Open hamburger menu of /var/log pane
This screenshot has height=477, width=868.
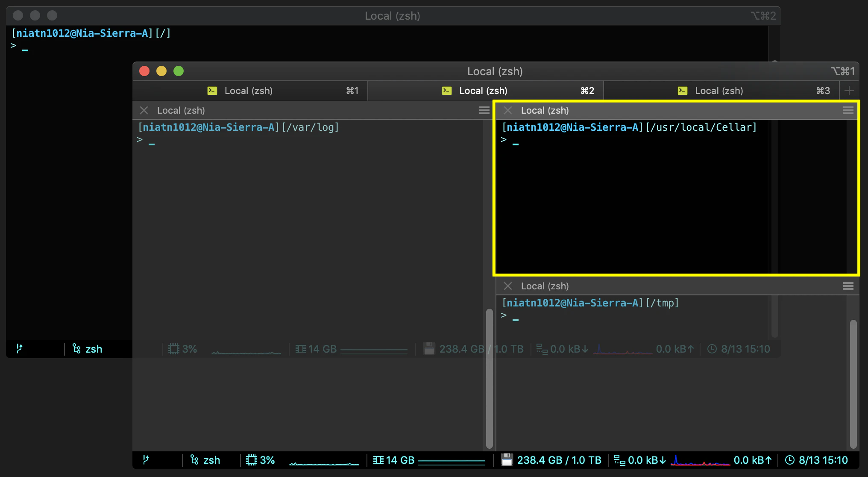click(x=484, y=110)
